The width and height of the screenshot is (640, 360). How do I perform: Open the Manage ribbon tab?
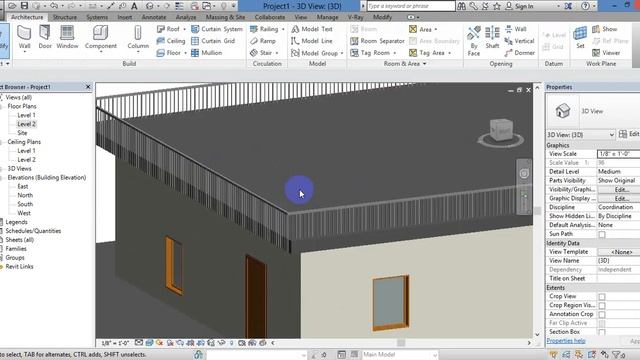click(x=327, y=17)
